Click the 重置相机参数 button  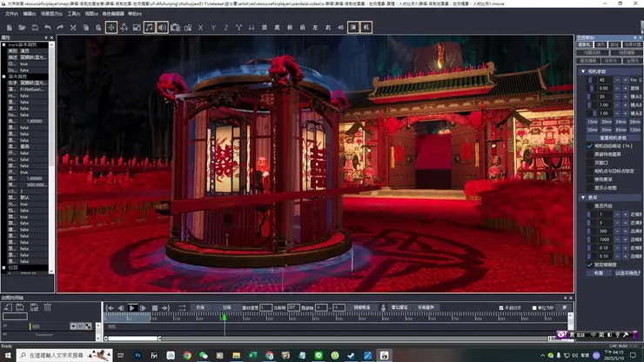pos(614,137)
